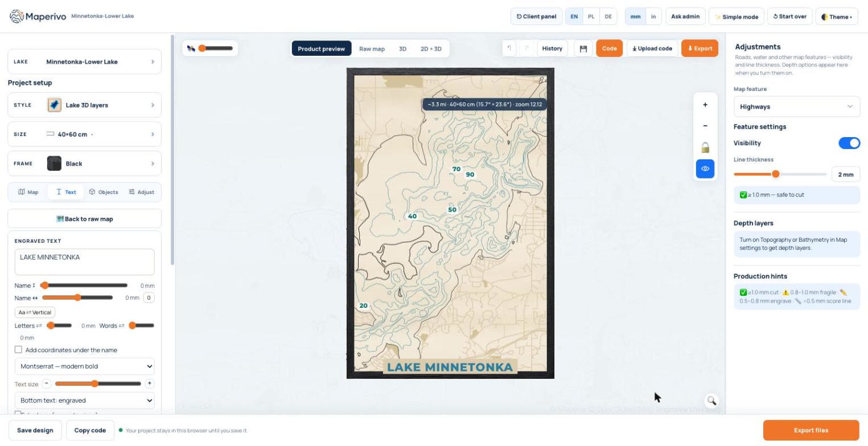Click the Export files button
868x446 pixels.
pyautogui.click(x=811, y=431)
